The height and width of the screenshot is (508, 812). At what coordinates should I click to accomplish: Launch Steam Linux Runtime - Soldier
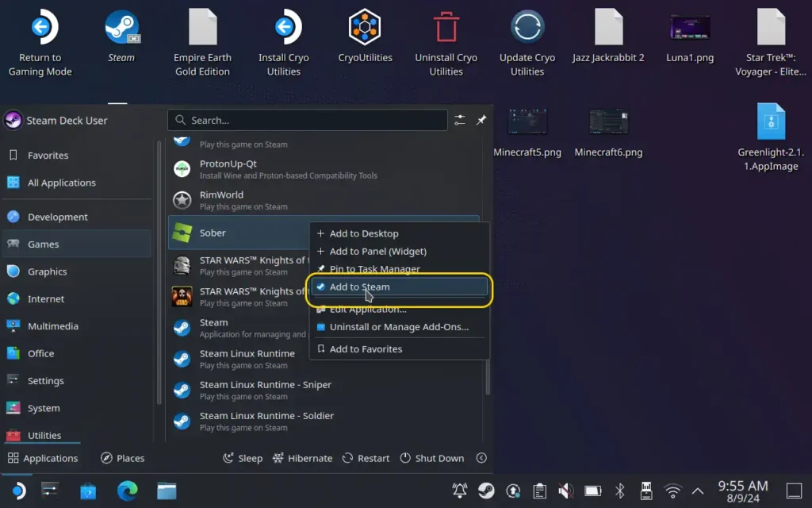coord(324,421)
